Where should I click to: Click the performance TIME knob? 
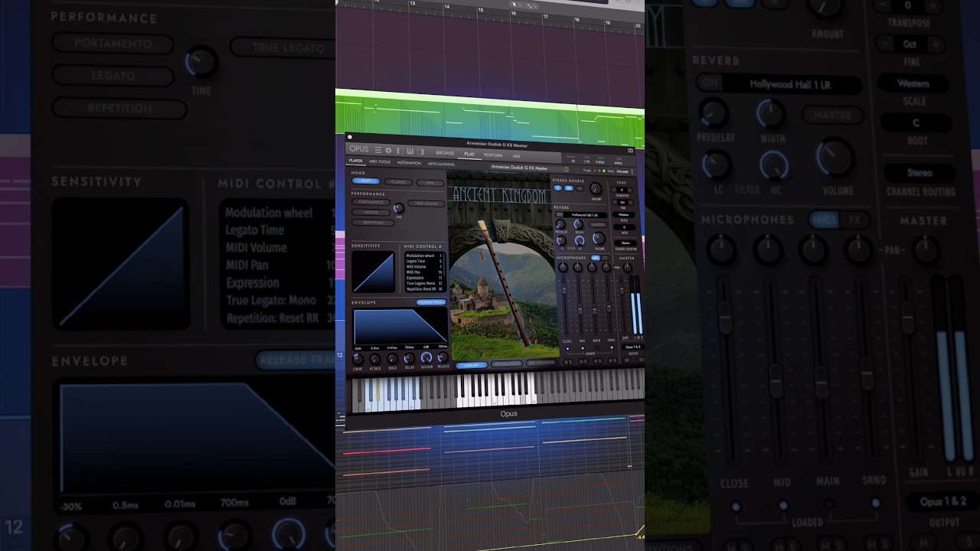398,207
